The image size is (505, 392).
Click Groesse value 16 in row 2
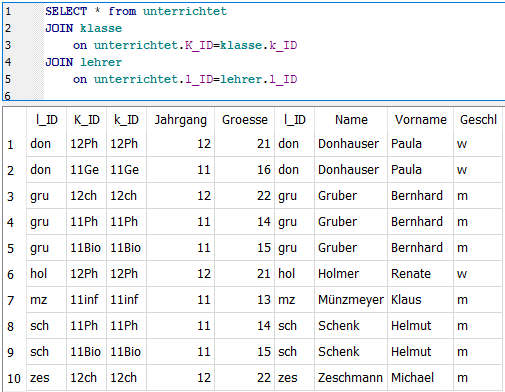[x=245, y=170]
